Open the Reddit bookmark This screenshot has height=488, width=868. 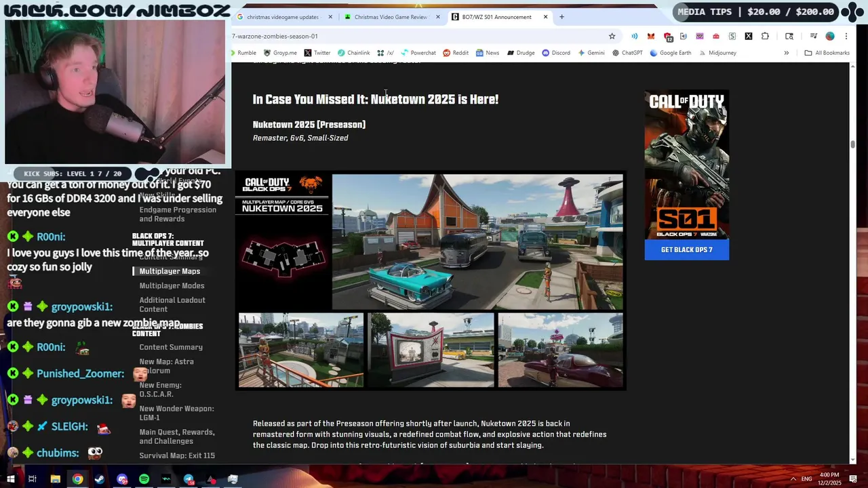pyautogui.click(x=456, y=53)
